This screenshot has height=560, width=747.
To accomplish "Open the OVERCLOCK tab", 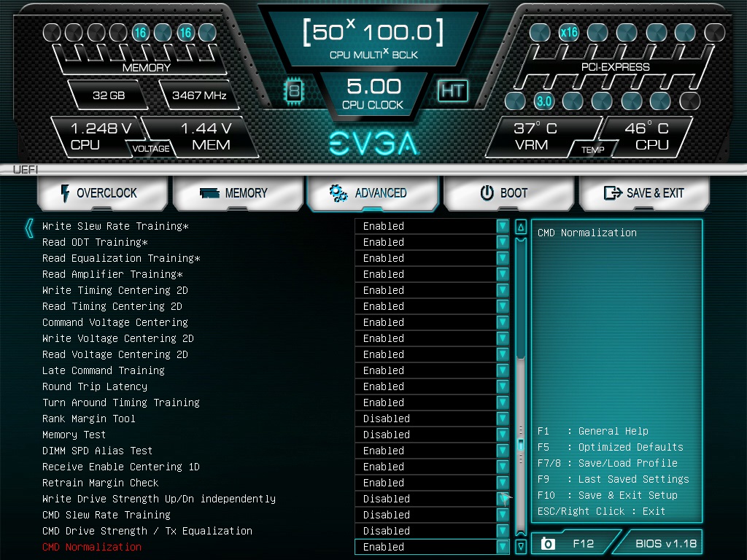I will click(x=102, y=192).
